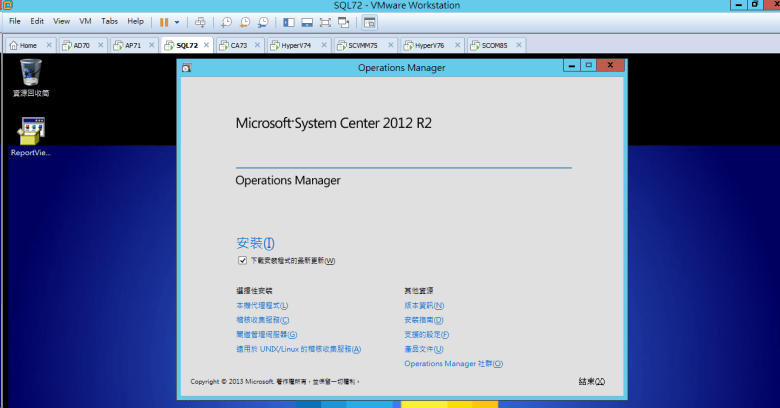Switch to the SCOM85 tab

(491, 45)
